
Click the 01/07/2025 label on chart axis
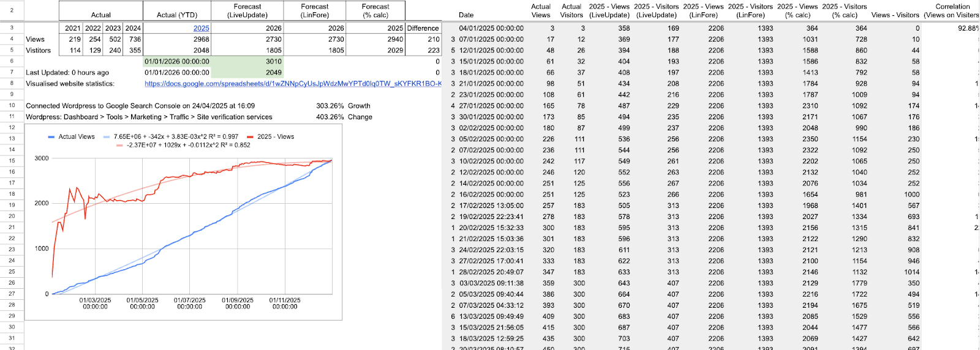(189, 303)
